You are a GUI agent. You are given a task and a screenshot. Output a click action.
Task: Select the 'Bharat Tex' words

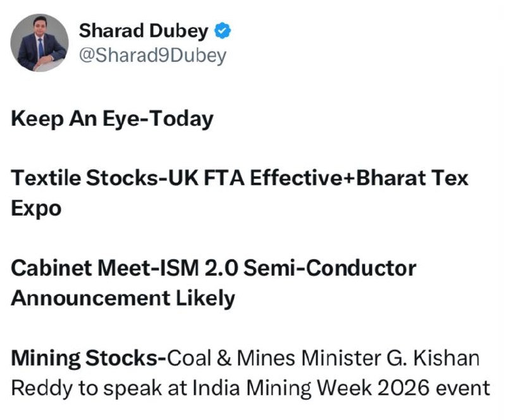point(412,178)
